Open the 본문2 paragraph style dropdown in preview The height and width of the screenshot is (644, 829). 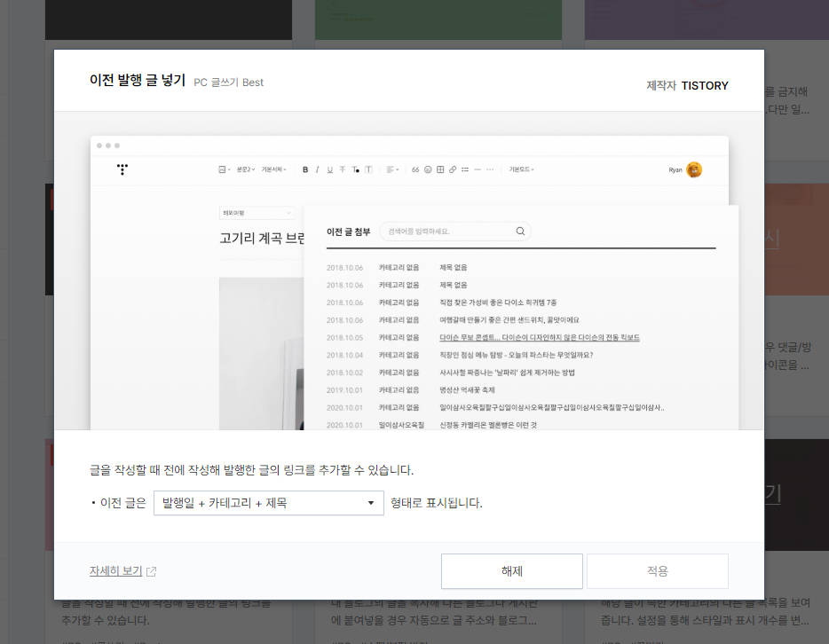[x=245, y=169]
